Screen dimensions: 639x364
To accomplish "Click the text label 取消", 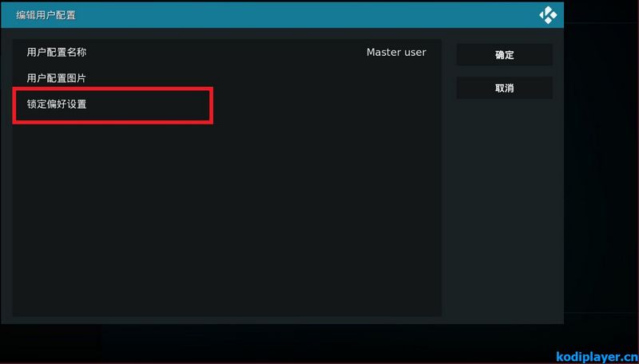I will [x=505, y=88].
